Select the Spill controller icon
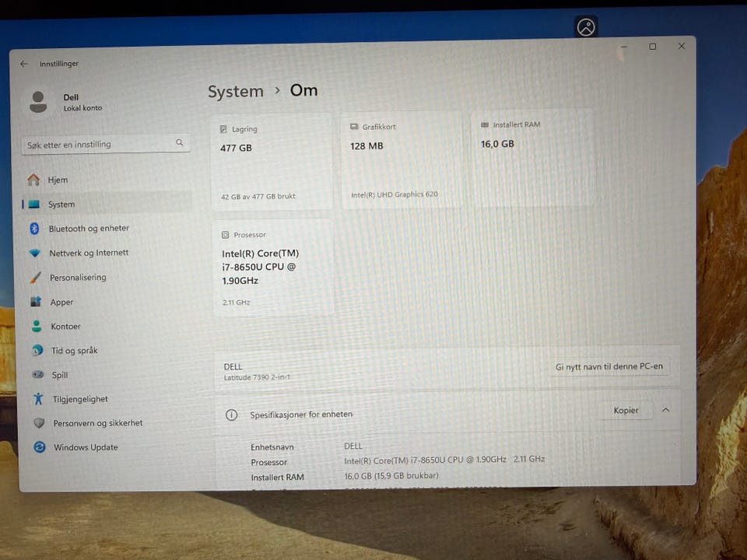 (37, 375)
